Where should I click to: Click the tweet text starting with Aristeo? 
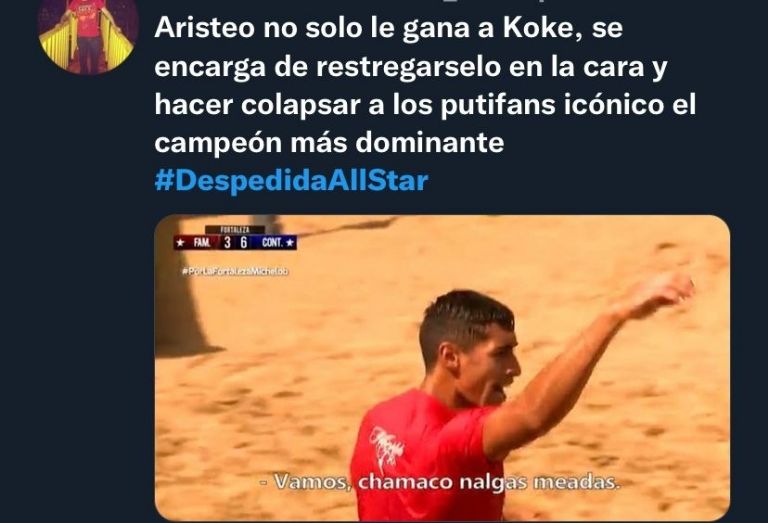point(425,85)
